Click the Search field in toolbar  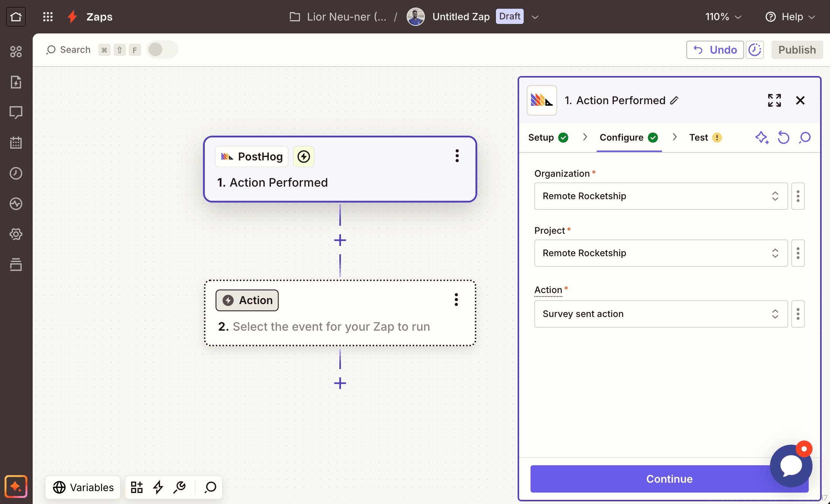pyautogui.click(x=68, y=50)
